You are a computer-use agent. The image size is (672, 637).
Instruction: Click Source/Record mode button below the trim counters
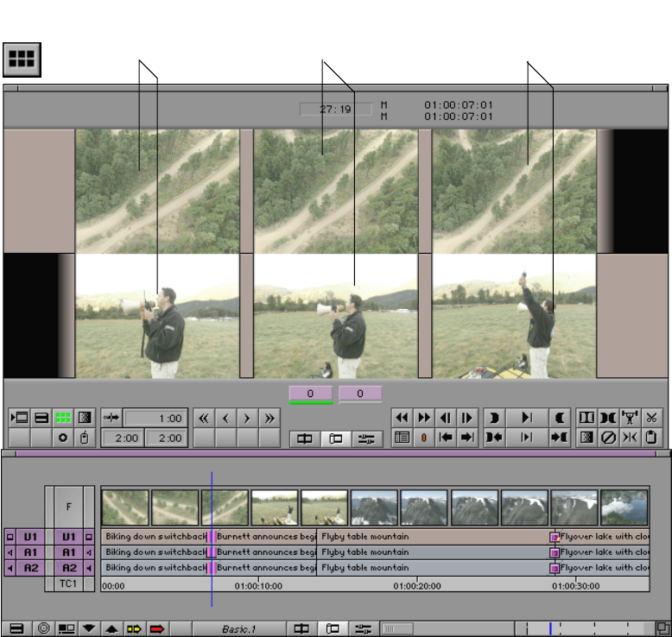(x=305, y=438)
